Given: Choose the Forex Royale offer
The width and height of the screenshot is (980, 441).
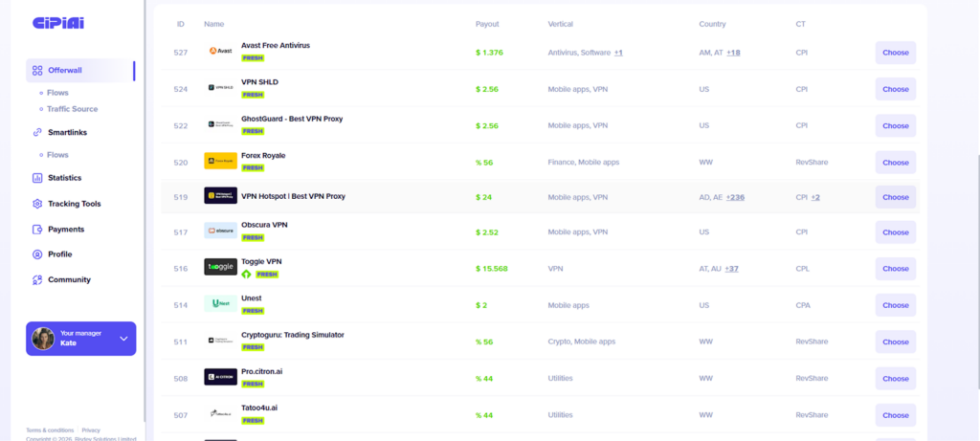Looking at the screenshot, I should (x=895, y=163).
